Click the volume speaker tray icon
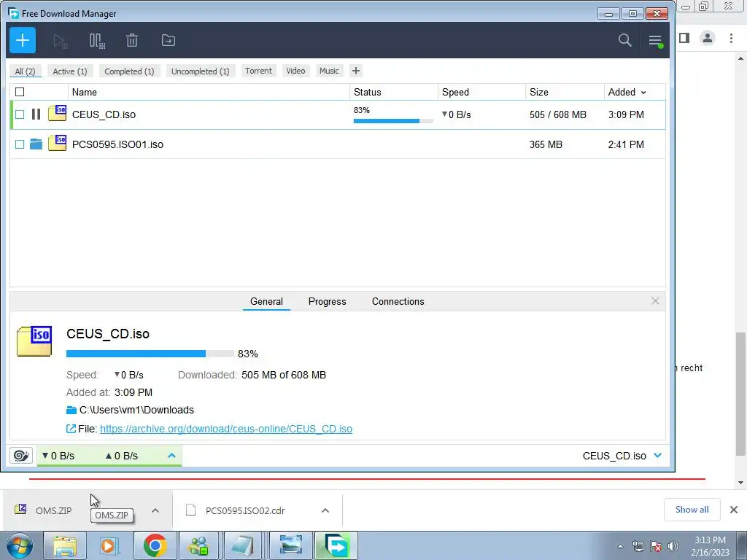 673,546
